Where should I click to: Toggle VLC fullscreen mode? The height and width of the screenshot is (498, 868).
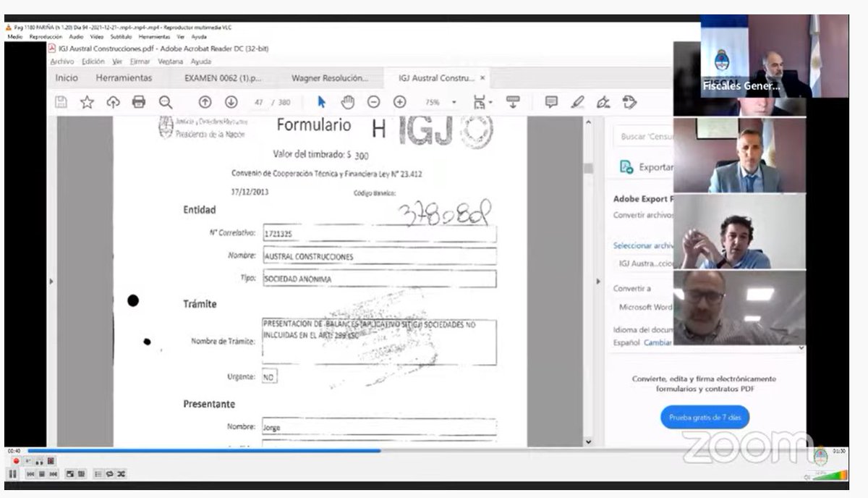[70, 474]
